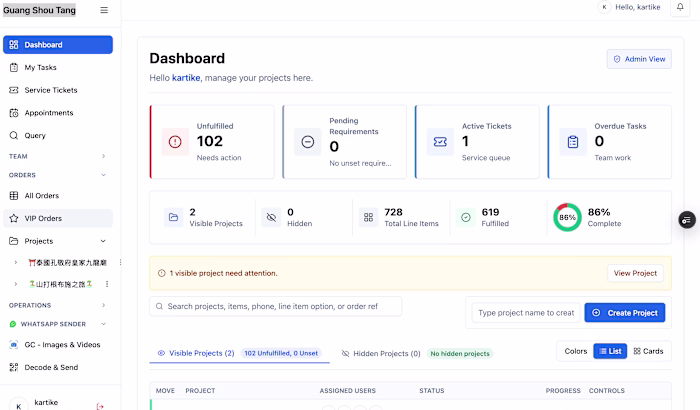Screen dimensions: 700x410
Task: Click the ASSIGNED USERS column header
Action: coord(348,391)
